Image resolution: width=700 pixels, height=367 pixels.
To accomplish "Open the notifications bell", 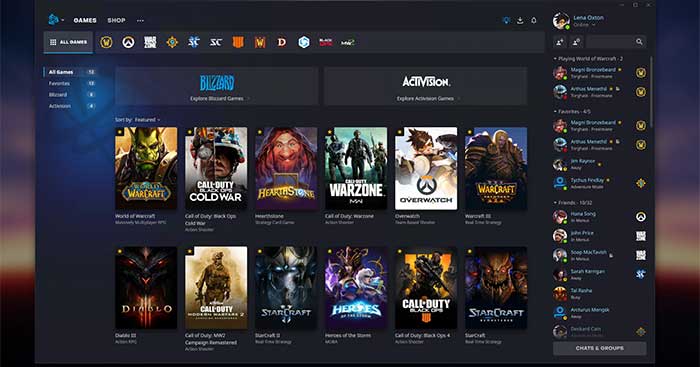I will tap(533, 21).
